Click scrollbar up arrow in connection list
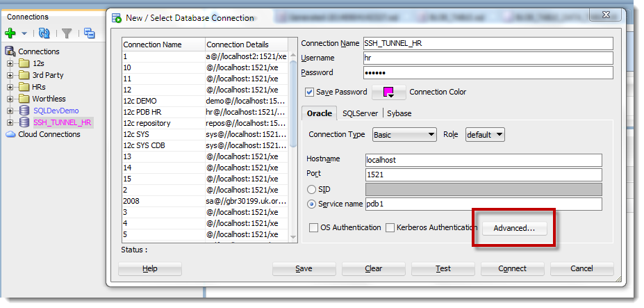The height and width of the screenshot is (308, 644). [293, 56]
